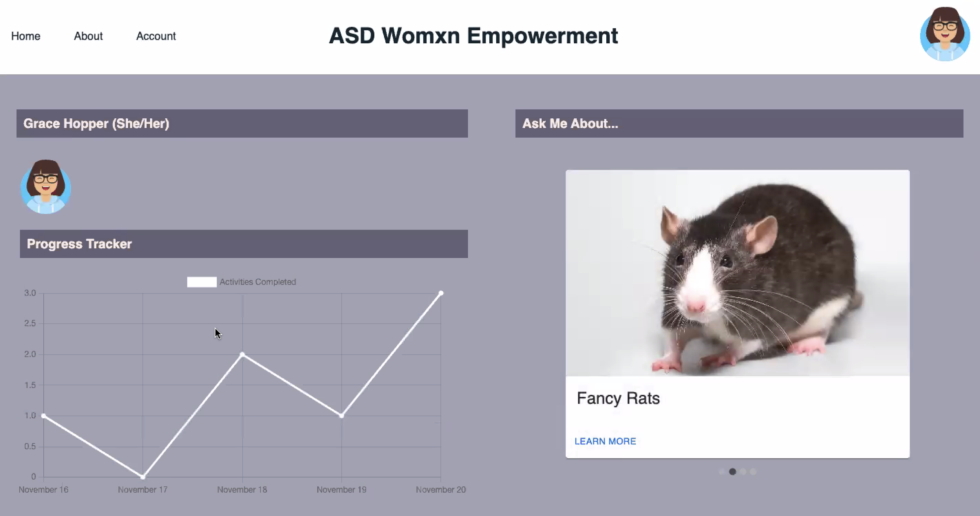Click the Fancy Rats card title
The width and height of the screenshot is (980, 516).
coord(618,398)
